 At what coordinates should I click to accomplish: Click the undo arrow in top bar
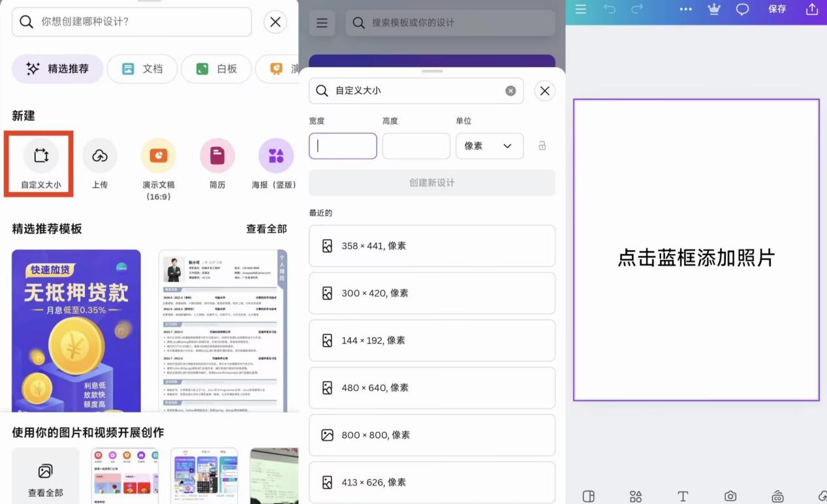coord(611,10)
